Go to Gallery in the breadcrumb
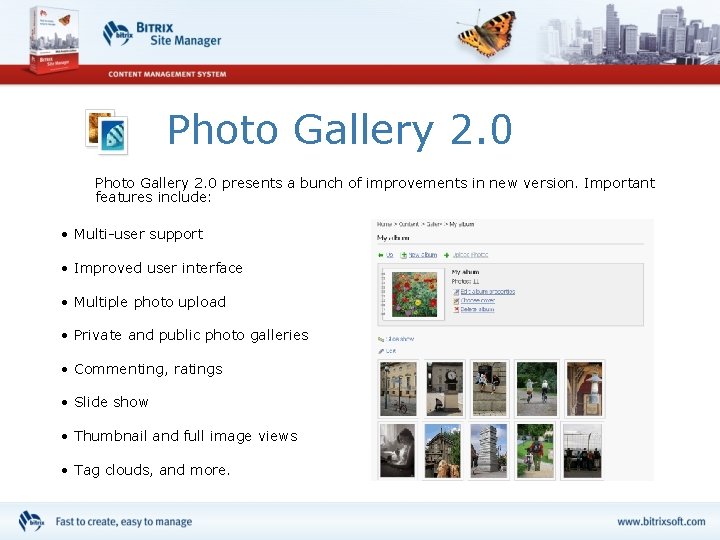 pos(434,225)
